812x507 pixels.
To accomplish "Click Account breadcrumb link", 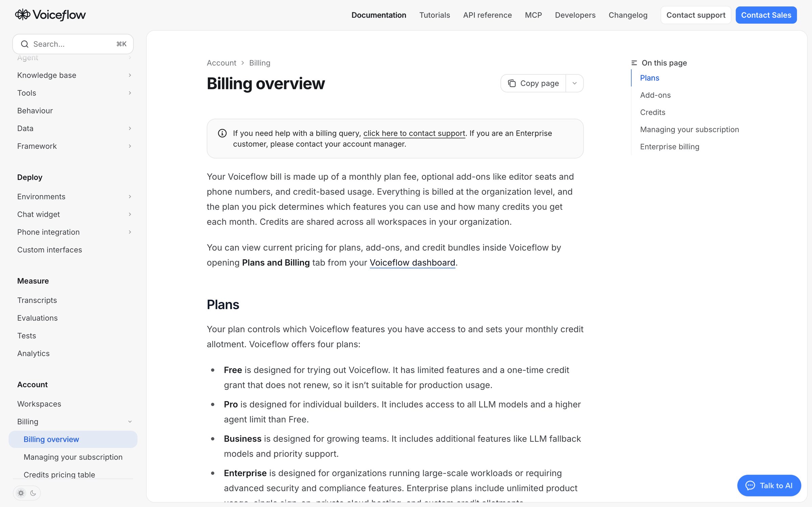I will click(222, 63).
